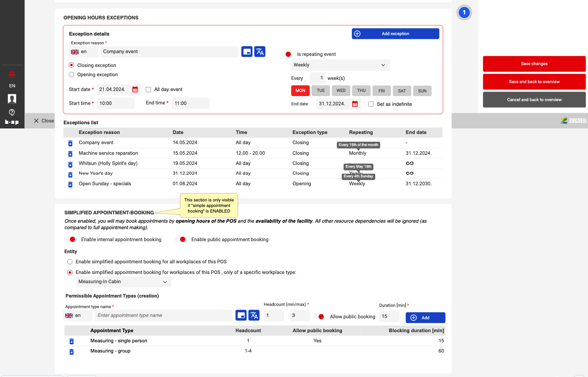Open Measuring-In Cabin workplace type dropdown
Screen dimensions: 588x377
(123, 282)
